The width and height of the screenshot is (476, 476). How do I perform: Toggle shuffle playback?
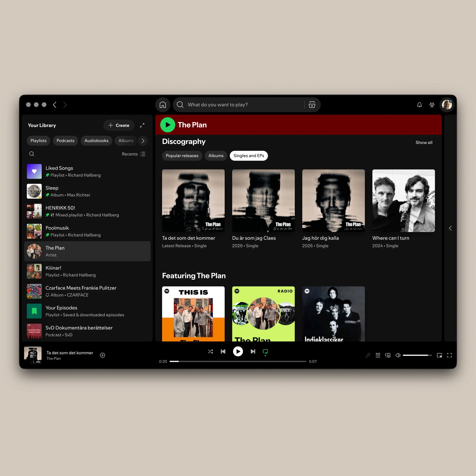[210, 351]
